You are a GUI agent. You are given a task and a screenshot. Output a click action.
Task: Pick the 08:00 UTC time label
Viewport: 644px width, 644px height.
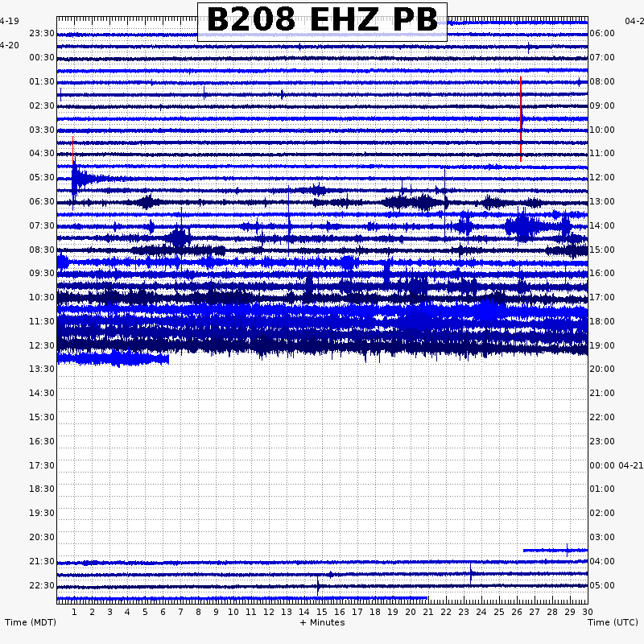point(602,82)
